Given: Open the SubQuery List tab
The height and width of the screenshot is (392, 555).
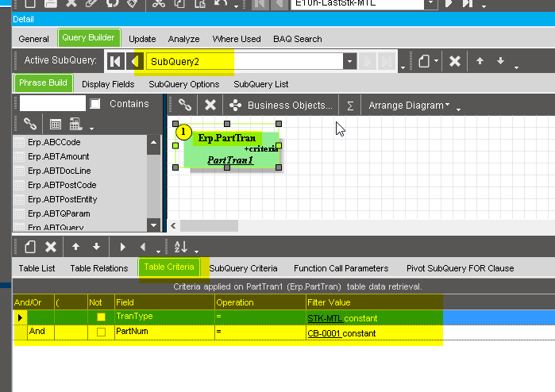Looking at the screenshot, I should 261,84.
